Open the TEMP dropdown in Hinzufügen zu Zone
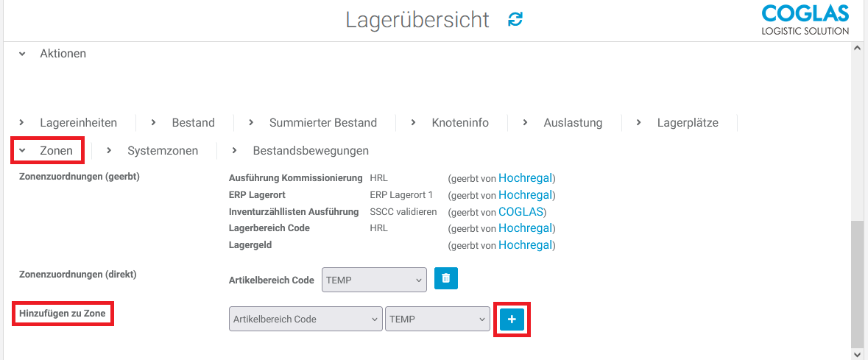 coord(437,319)
